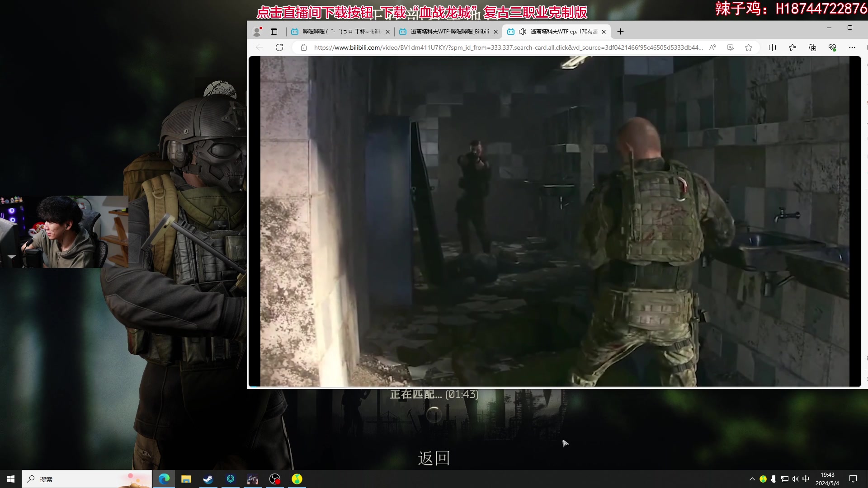Mute the playing tab via speaker icon
Viewport: 868px width, 488px height.
[x=523, y=32]
